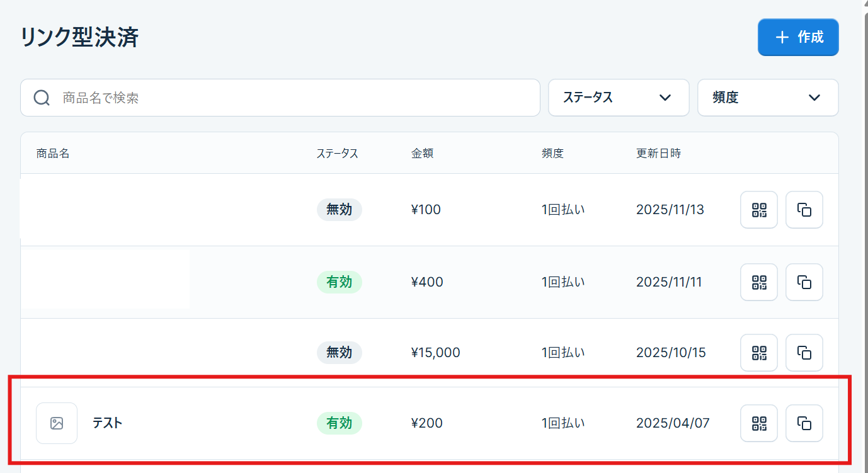The width and height of the screenshot is (868, 473).
Task: Open the QR code for the ¥15,000 item
Action: 759,353
